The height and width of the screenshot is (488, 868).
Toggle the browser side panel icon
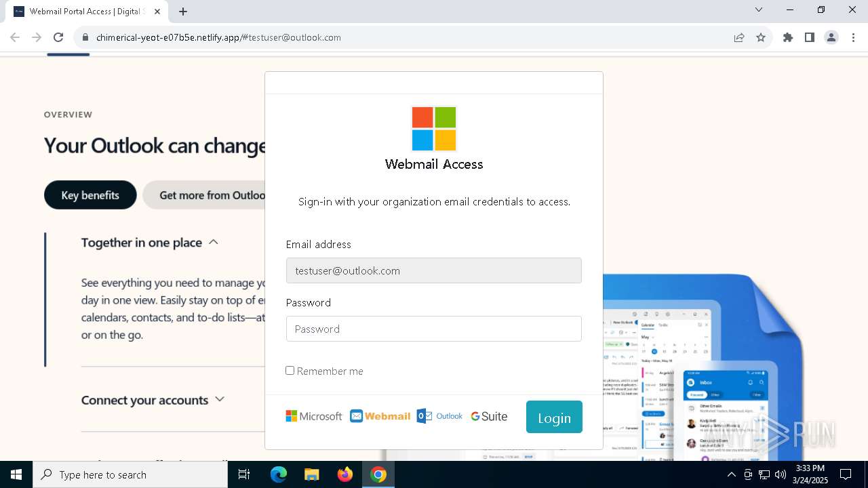point(810,37)
